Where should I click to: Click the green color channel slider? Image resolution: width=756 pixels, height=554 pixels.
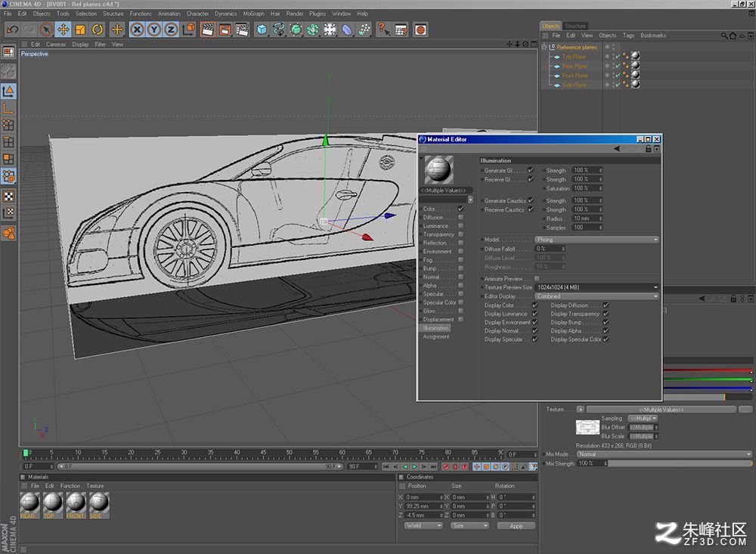point(708,379)
